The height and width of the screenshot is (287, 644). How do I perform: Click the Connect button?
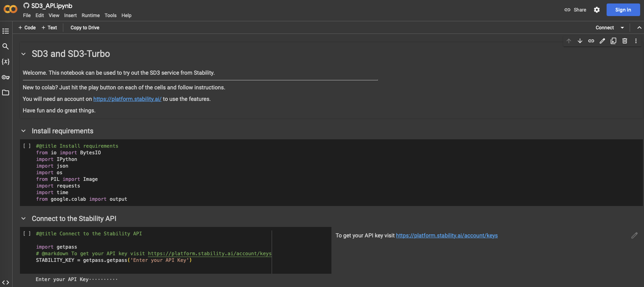pos(605,28)
